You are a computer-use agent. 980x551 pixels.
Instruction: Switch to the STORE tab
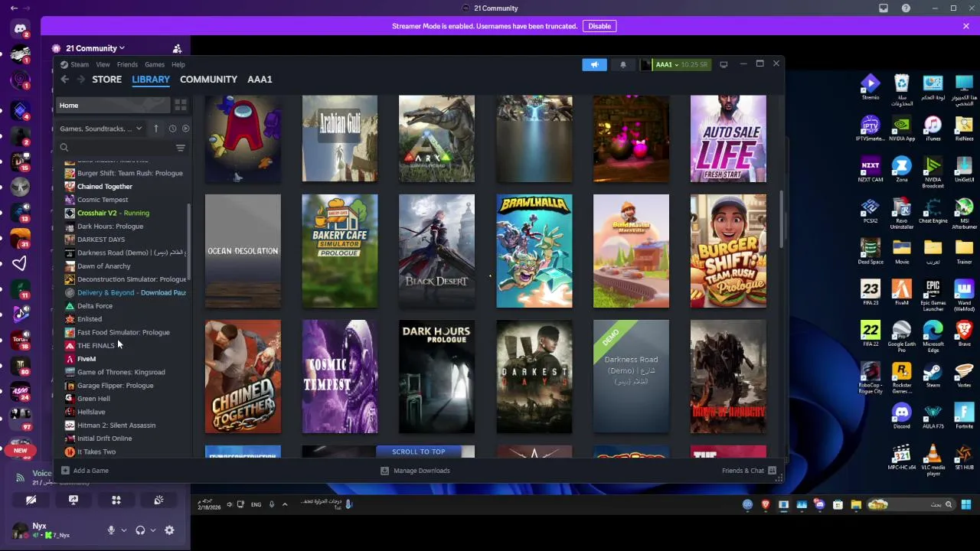[x=107, y=80]
